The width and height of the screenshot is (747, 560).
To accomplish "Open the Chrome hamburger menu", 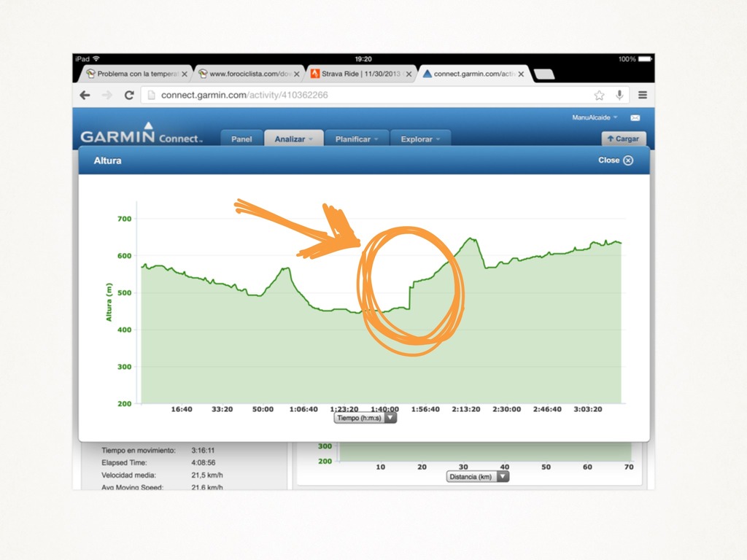I will [643, 95].
